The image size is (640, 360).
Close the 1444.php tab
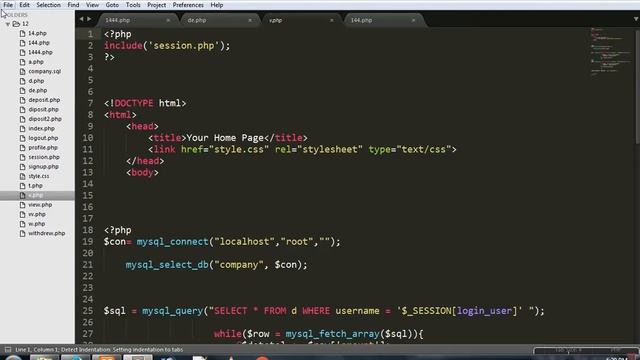168,20
